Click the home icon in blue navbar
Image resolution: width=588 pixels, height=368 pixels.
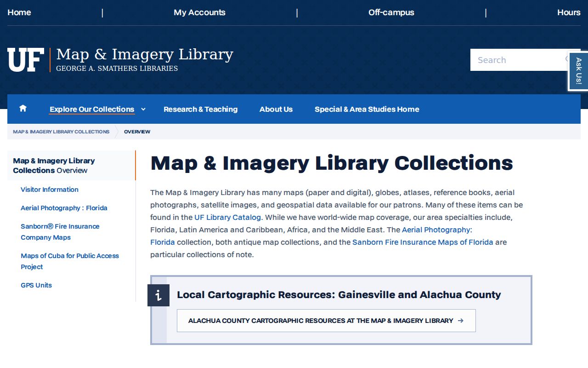pyautogui.click(x=23, y=109)
